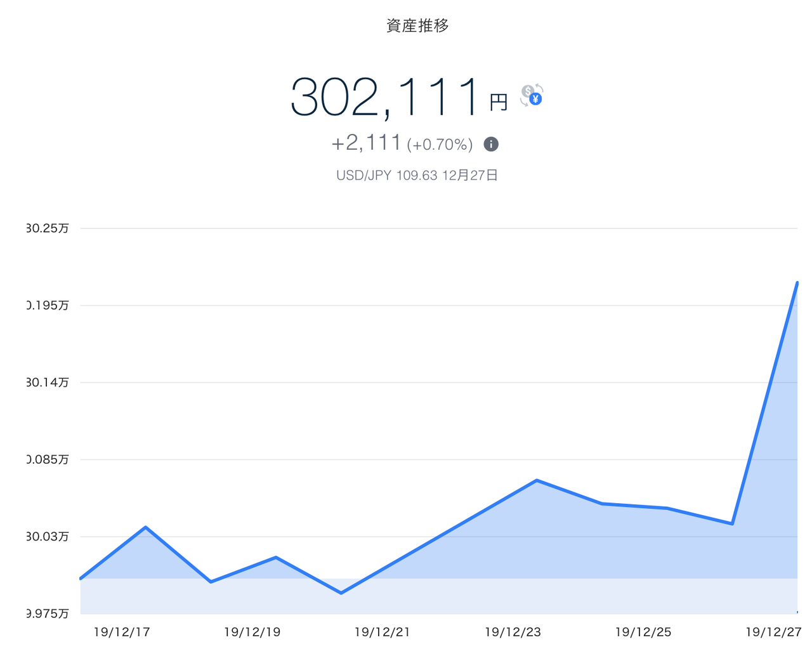Click the 30.14万 axis label
This screenshot has width=812, height=649.
(48, 383)
